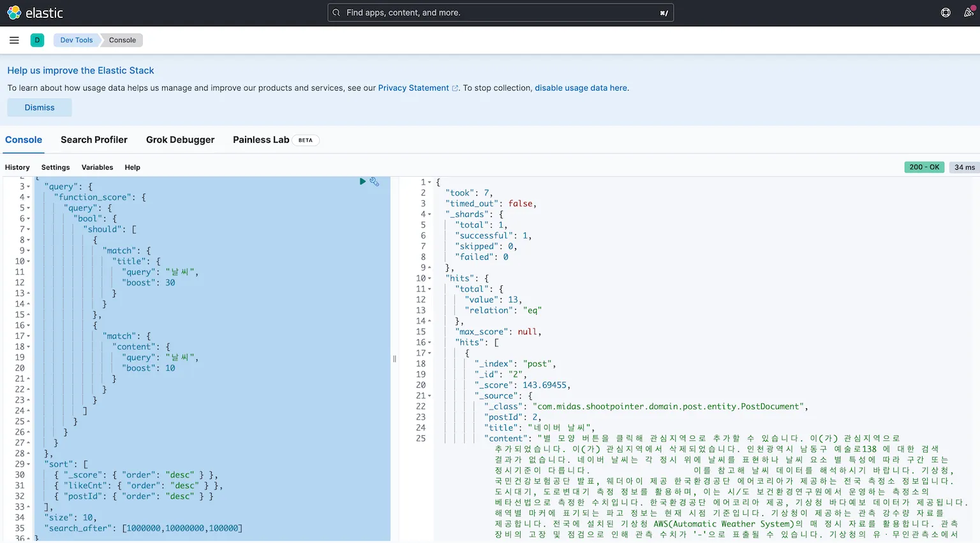980x543 pixels.
Task: Dismiss the usage data banner
Action: [40, 107]
